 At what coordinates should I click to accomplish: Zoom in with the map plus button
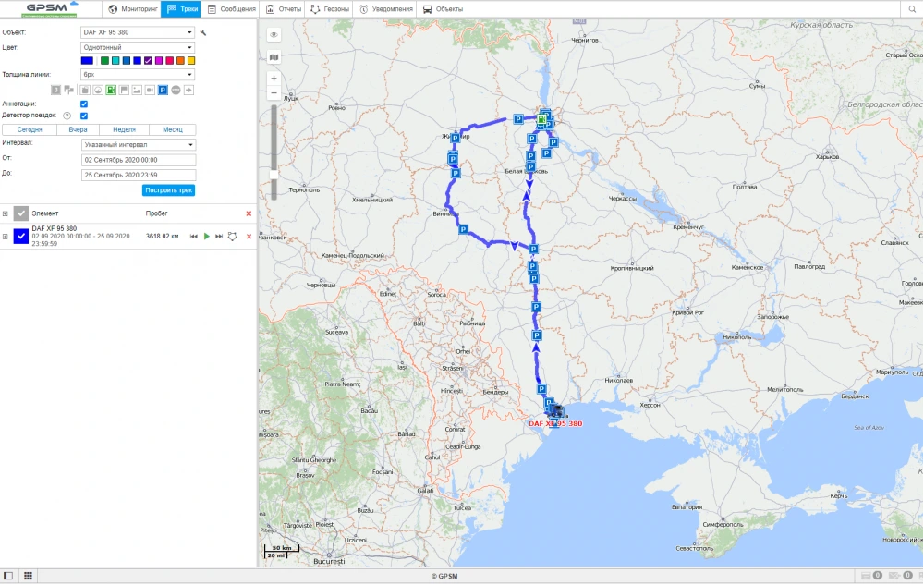click(274, 79)
